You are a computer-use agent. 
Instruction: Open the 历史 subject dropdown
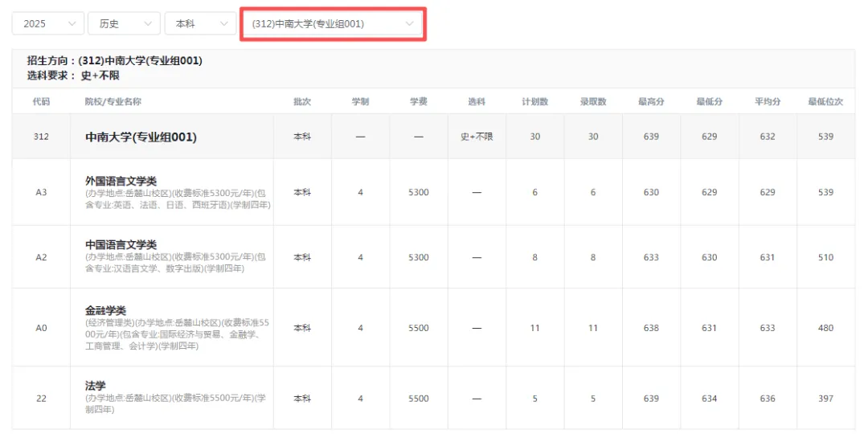(124, 24)
